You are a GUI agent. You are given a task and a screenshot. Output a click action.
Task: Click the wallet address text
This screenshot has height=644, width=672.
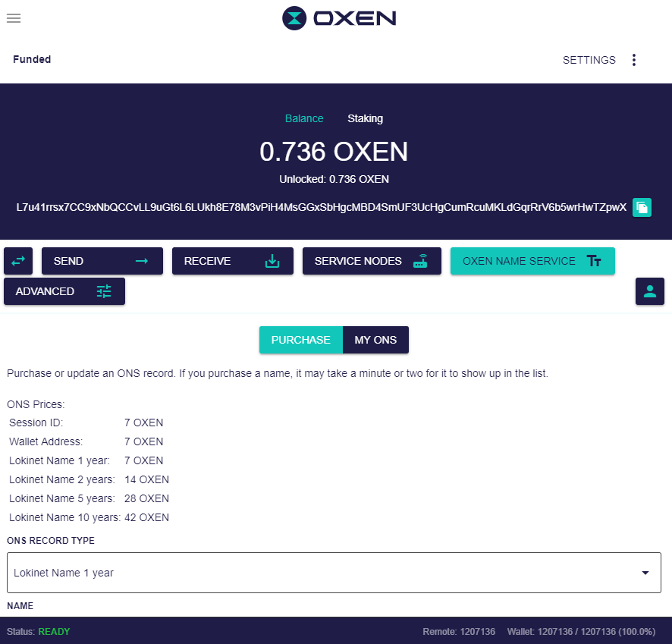click(x=322, y=207)
